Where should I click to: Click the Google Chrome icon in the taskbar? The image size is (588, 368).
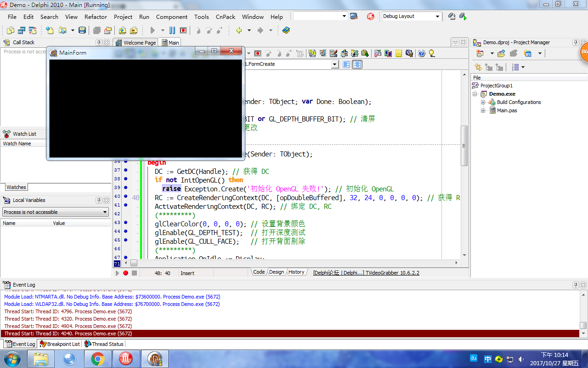pos(98,358)
